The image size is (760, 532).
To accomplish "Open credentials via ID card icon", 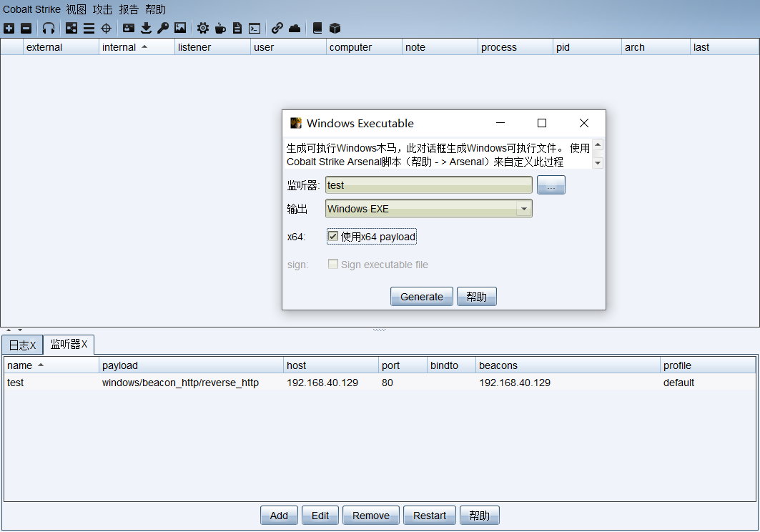I will 129,28.
